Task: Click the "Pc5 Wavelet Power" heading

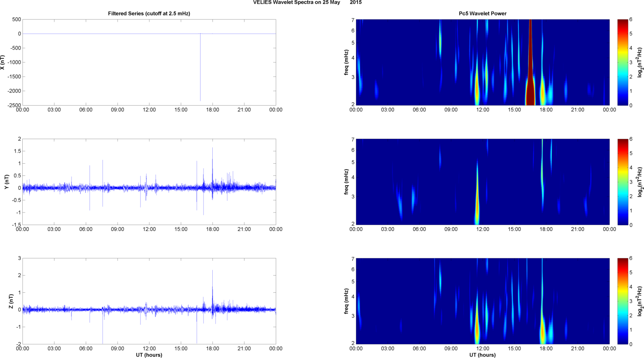Action: coord(483,13)
